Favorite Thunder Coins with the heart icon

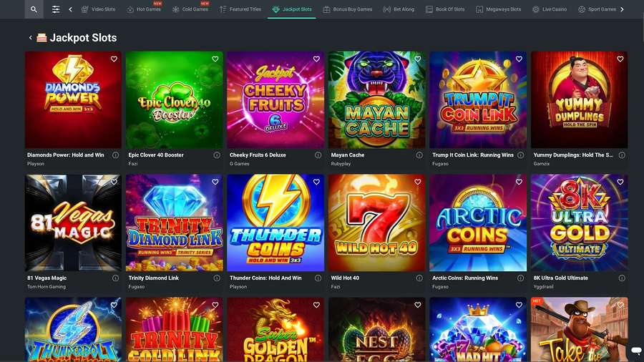click(x=316, y=182)
